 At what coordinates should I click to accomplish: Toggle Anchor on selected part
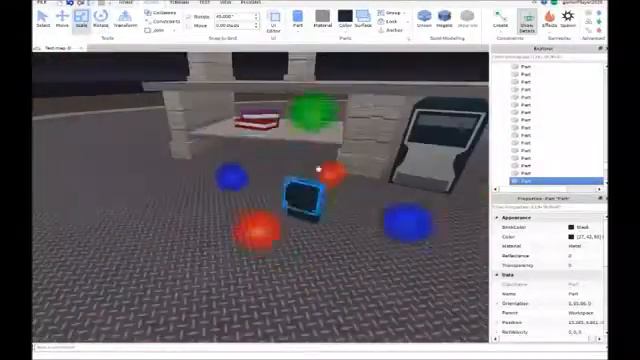coord(391,30)
